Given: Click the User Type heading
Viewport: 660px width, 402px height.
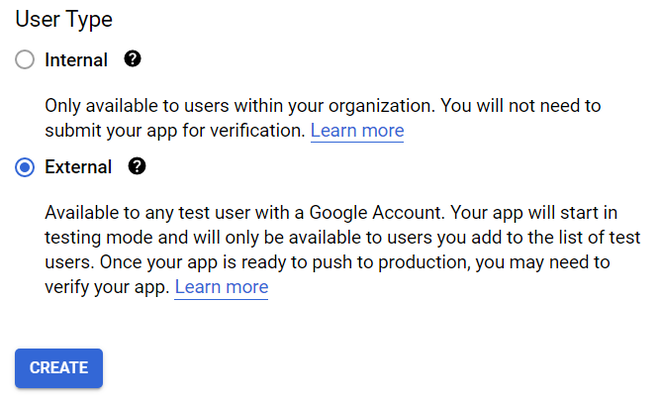Looking at the screenshot, I should 64,19.
